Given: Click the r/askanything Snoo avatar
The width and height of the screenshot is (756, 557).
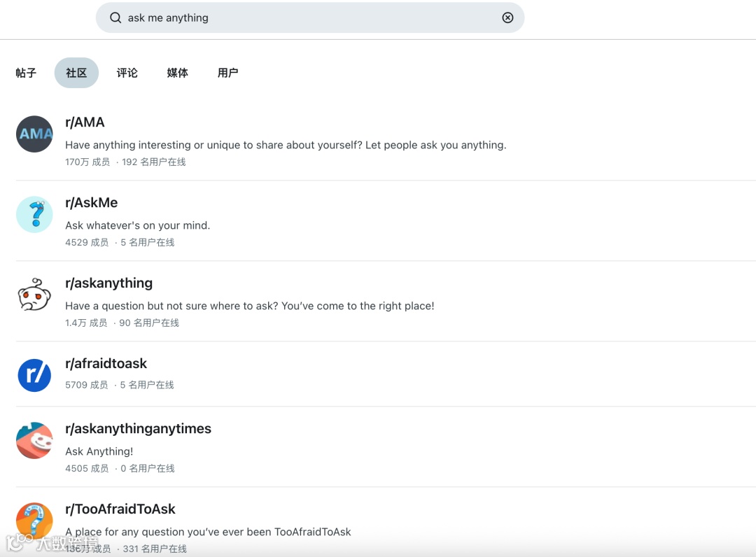Looking at the screenshot, I should 34,295.
